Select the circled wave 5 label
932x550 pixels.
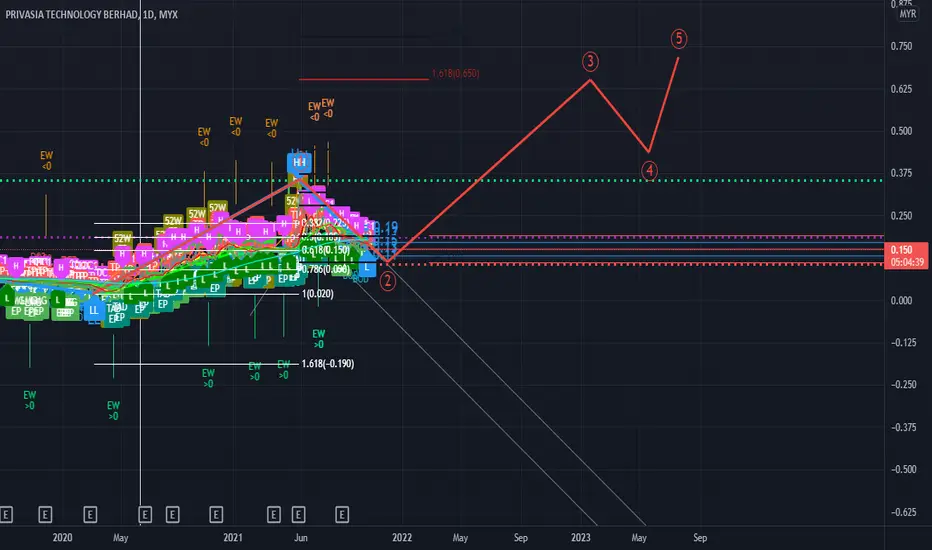679,39
